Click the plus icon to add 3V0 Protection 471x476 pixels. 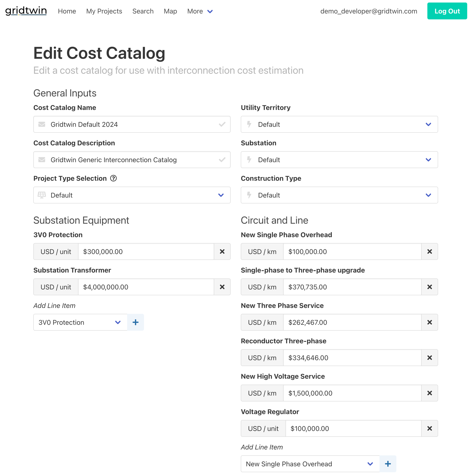pos(135,322)
